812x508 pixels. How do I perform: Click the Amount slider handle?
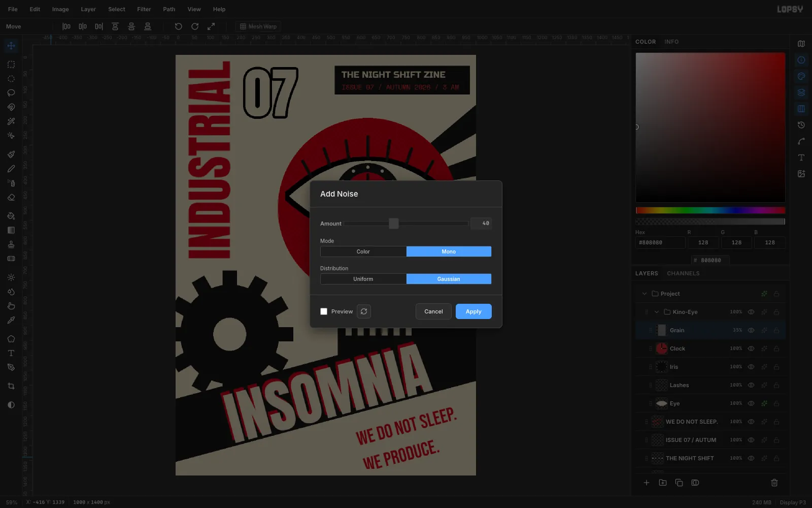click(x=394, y=224)
